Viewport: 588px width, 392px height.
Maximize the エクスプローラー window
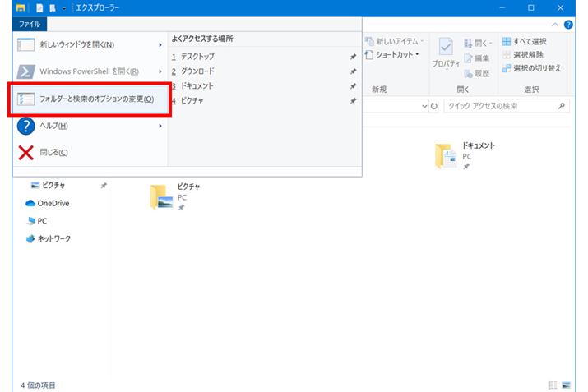point(531,8)
